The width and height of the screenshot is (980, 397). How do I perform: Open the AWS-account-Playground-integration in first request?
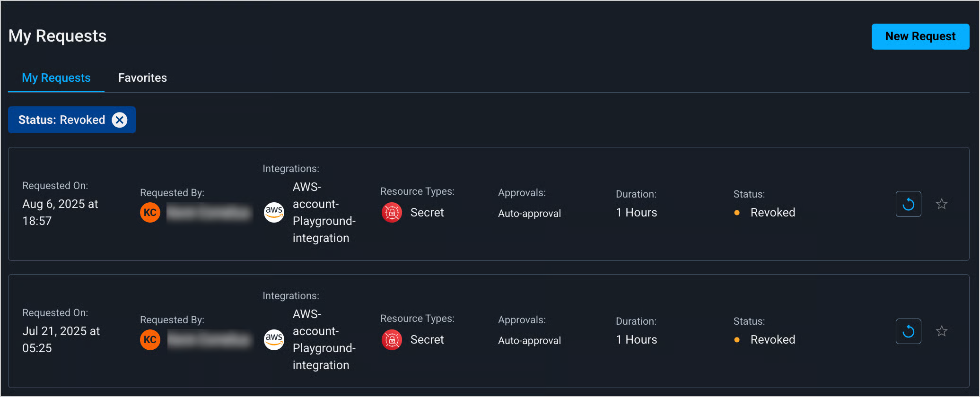point(324,213)
